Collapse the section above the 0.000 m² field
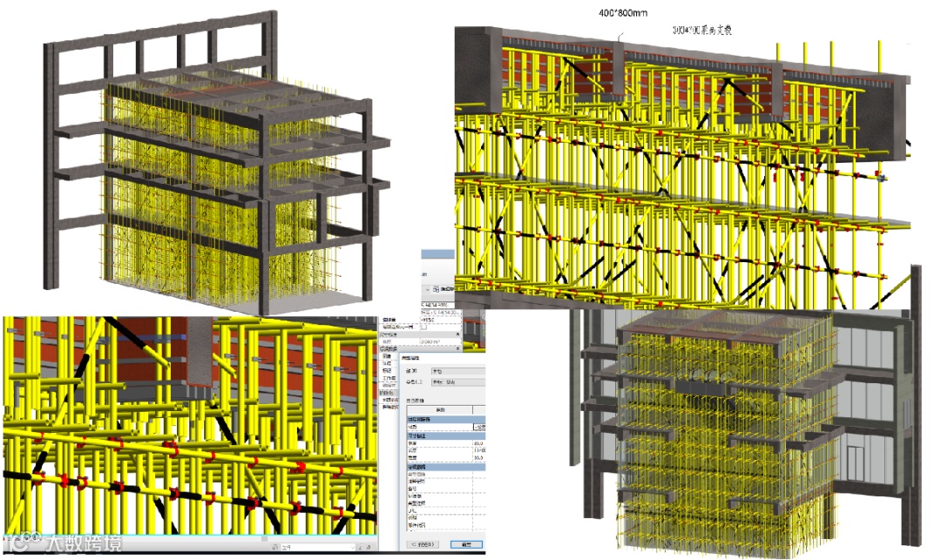 coord(458,334)
